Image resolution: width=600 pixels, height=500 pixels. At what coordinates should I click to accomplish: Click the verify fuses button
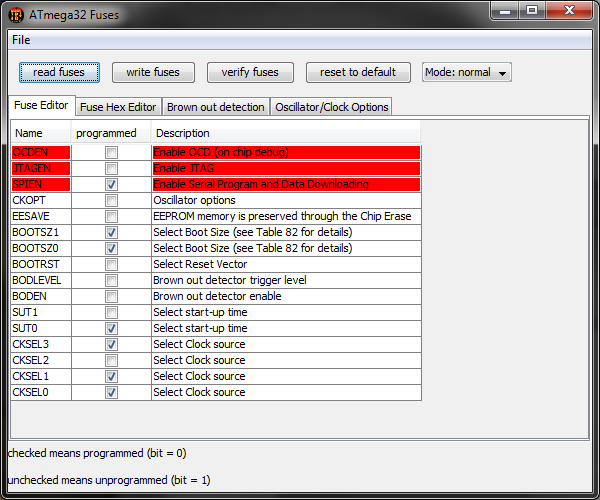(x=250, y=72)
